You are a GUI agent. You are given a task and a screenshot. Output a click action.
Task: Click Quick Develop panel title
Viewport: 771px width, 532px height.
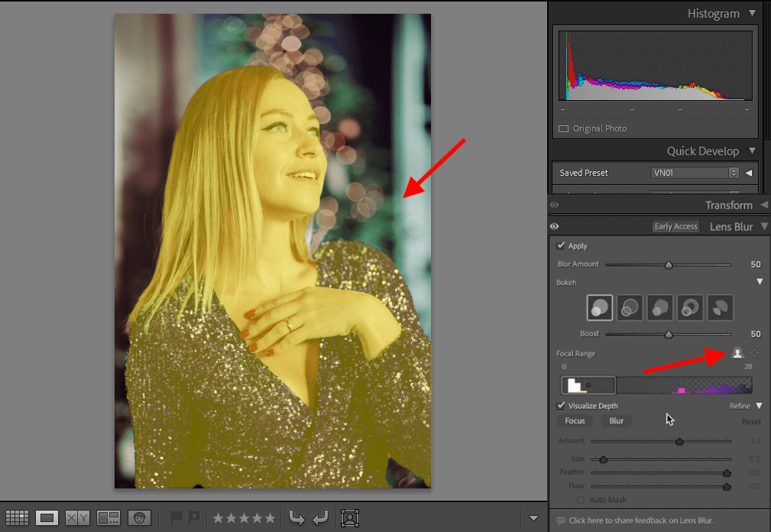[703, 151]
